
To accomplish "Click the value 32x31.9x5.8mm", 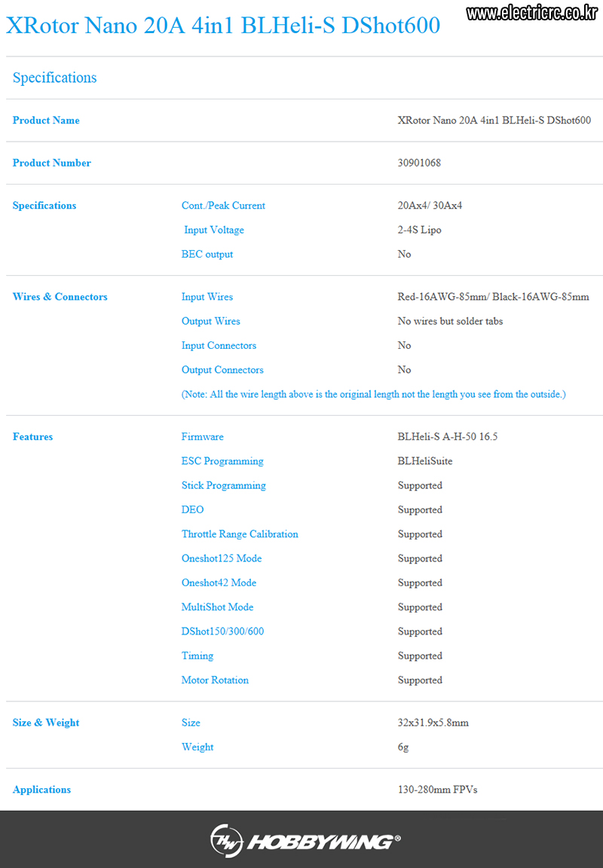I will click(433, 723).
